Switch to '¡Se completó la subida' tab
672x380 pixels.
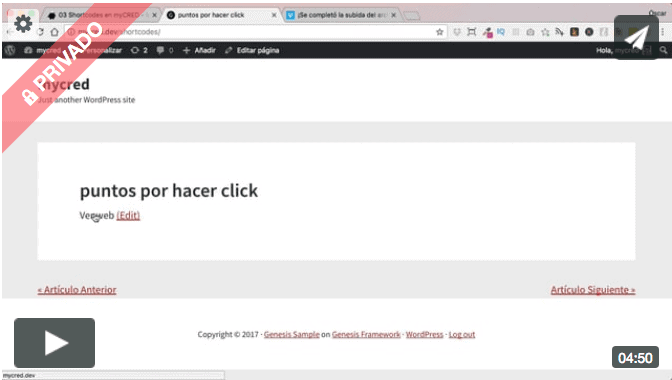[x=342, y=15]
